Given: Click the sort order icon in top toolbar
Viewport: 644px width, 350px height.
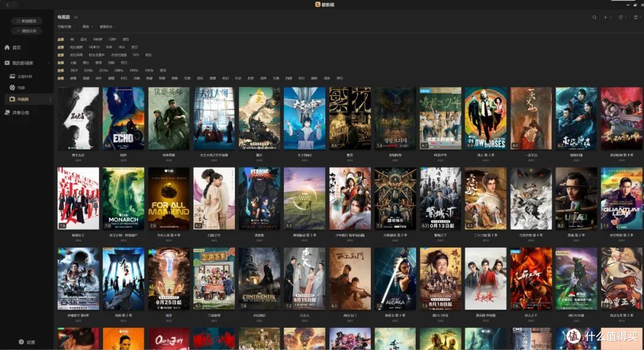Looking at the screenshot, I should (621, 17).
